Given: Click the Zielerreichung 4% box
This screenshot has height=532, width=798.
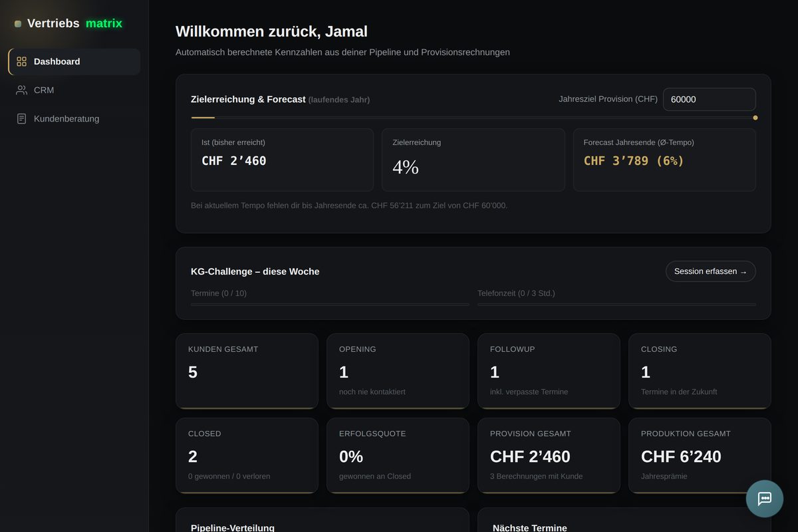Looking at the screenshot, I should 473,160.
